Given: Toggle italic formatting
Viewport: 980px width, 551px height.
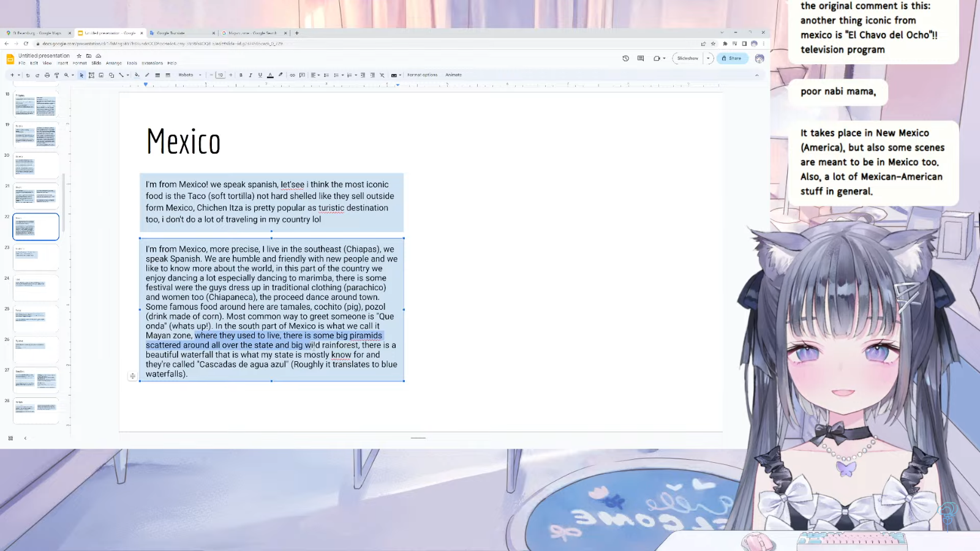Looking at the screenshot, I should pyautogui.click(x=251, y=75).
